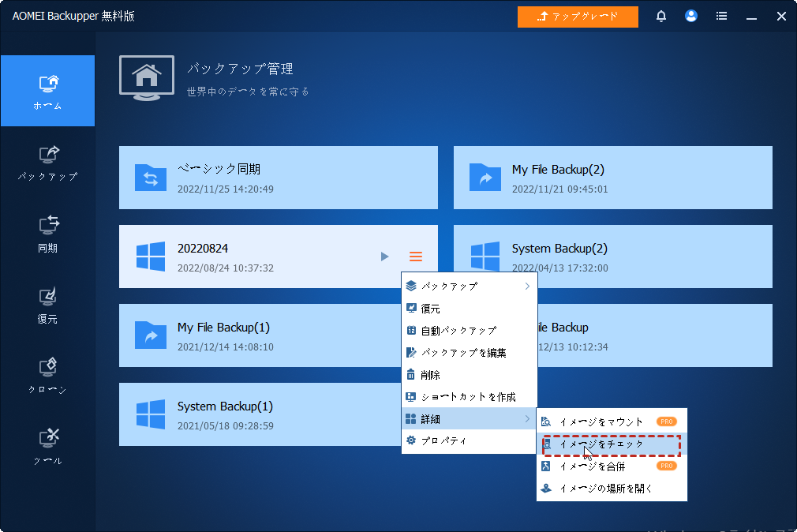Viewport: 797px width, 532px height.
Task: Select the ベーシック同期 task card
Action: pos(279,178)
